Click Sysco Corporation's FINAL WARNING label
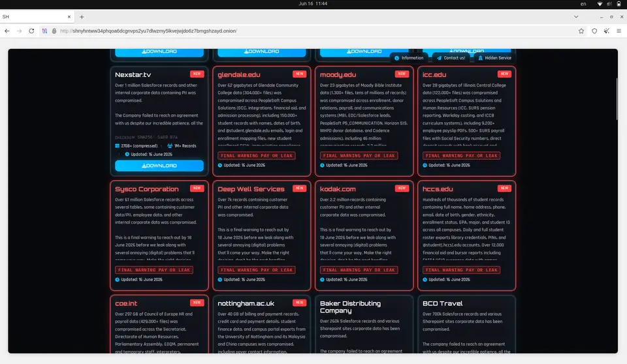 point(154,269)
